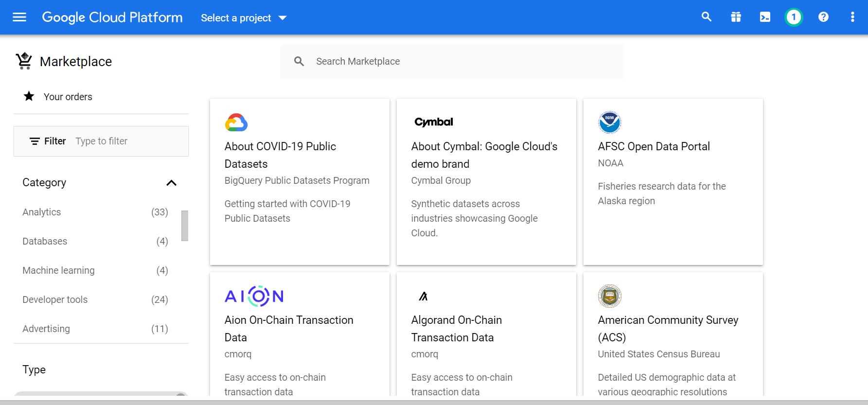Open the Select a project dropdown

coord(244,18)
